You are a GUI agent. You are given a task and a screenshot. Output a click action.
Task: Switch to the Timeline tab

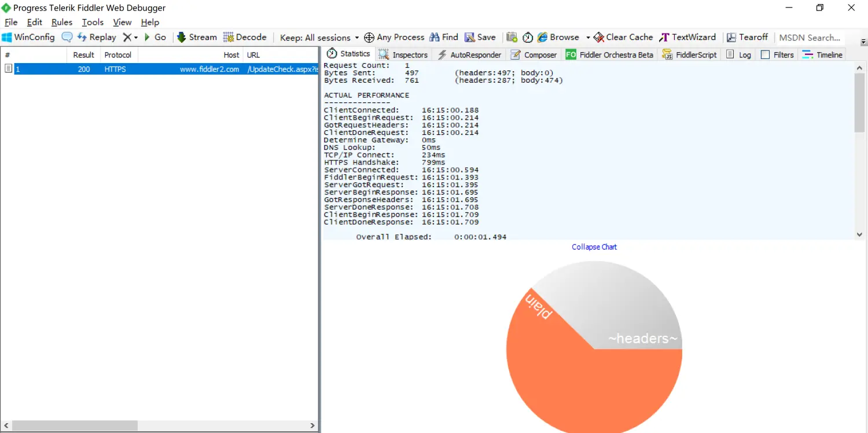click(x=822, y=54)
